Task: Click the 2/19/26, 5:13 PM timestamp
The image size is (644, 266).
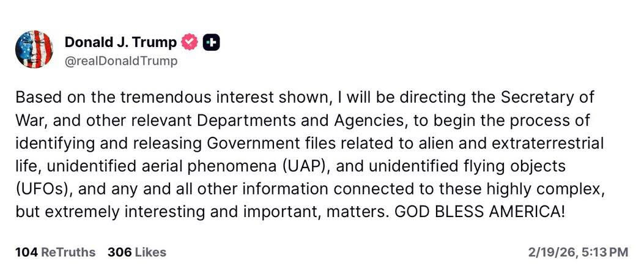Action: (579, 252)
